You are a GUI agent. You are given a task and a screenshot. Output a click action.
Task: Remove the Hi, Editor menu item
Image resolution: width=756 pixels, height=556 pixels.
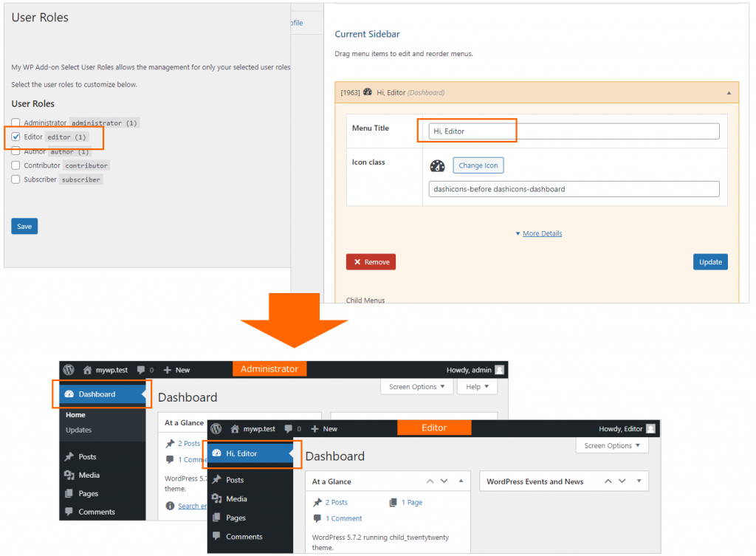(371, 262)
